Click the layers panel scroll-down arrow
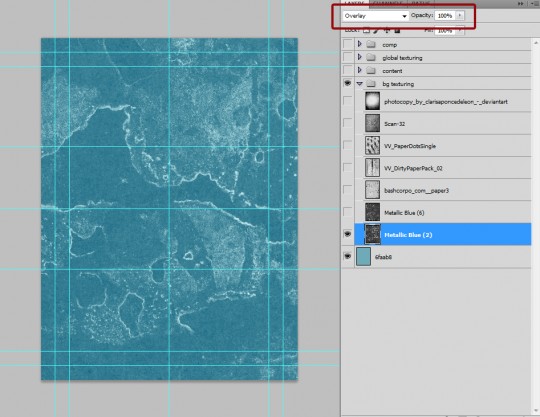Viewport: 540px width, 417px height. 536,410
